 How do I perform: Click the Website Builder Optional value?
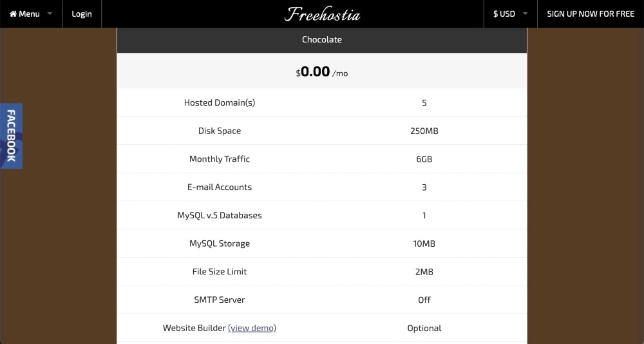tap(424, 328)
